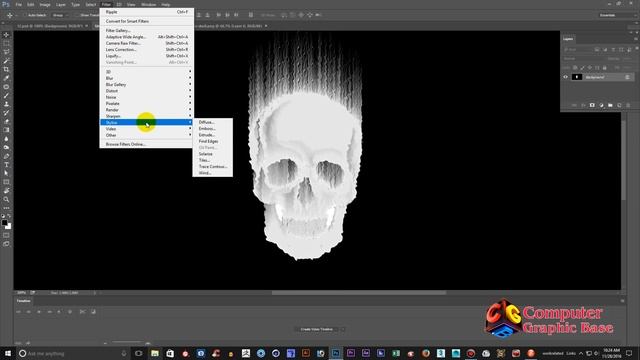Click Create new layer icon
This screenshot has width=640, height=360.
(619, 105)
